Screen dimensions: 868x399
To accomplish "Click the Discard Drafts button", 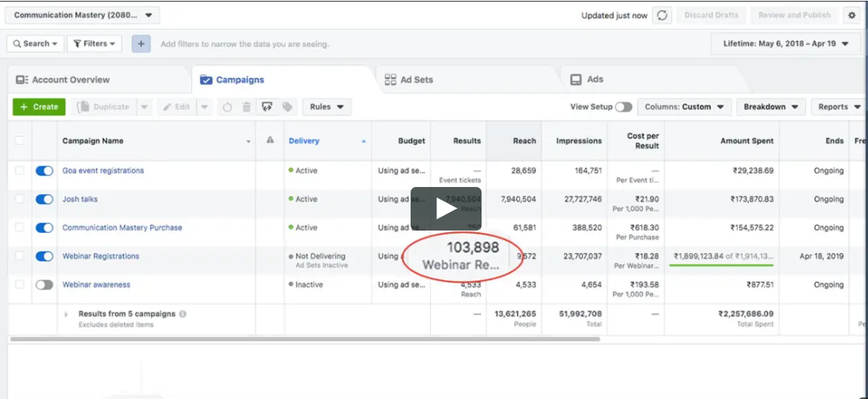I will point(712,15).
